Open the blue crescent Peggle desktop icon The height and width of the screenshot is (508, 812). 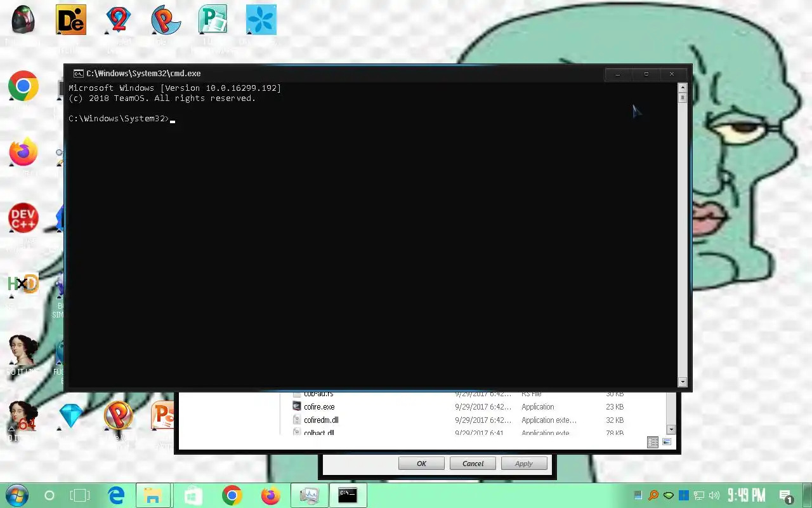pyautogui.click(x=166, y=20)
